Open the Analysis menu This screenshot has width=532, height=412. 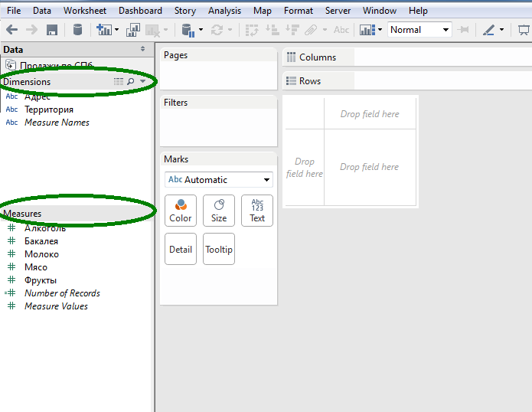pos(224,11)
